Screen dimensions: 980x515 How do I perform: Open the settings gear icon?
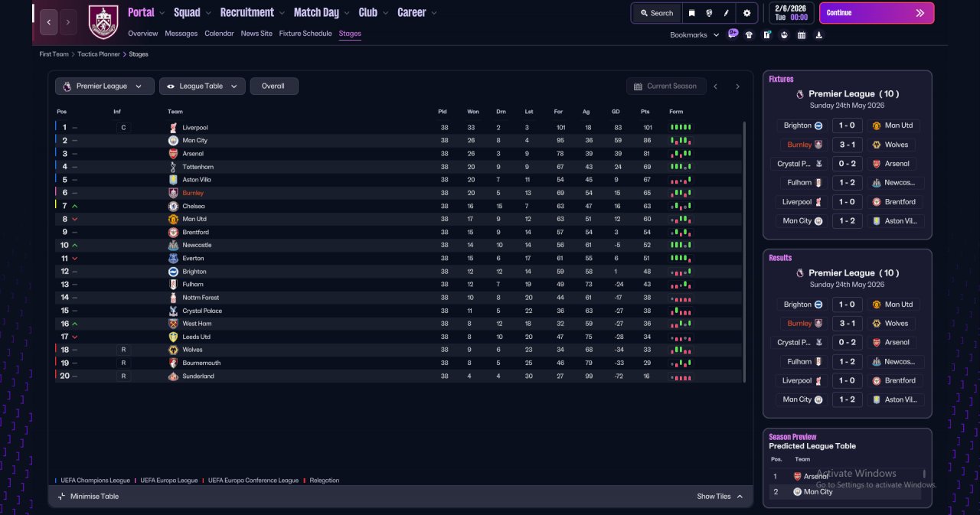pos(746,13)
